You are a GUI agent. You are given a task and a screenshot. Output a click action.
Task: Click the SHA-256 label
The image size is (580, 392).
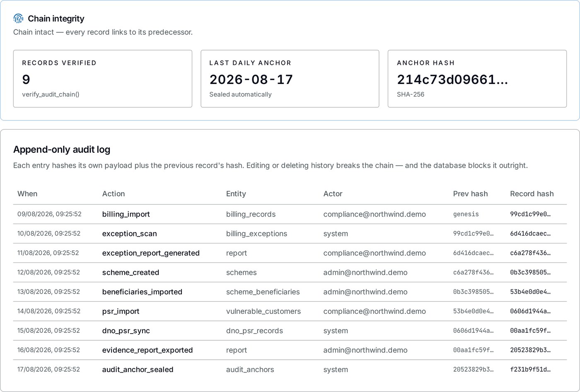click(x=411, y=94)
